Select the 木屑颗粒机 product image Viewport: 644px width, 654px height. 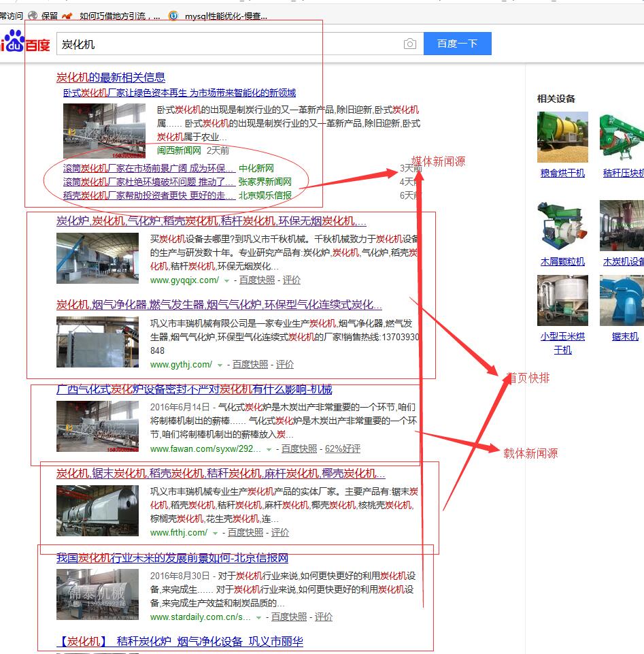(x=562, y=226)
